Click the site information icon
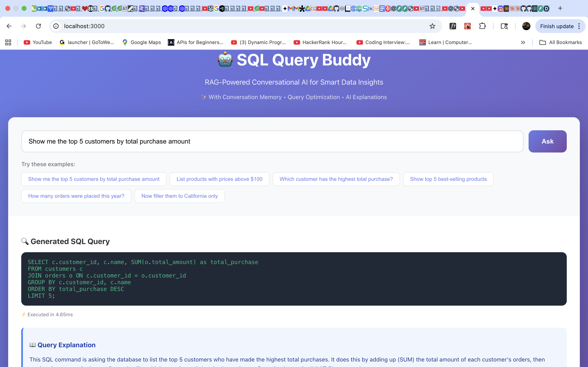The height and width of the screenshot is (367, 588). point(56,26)
